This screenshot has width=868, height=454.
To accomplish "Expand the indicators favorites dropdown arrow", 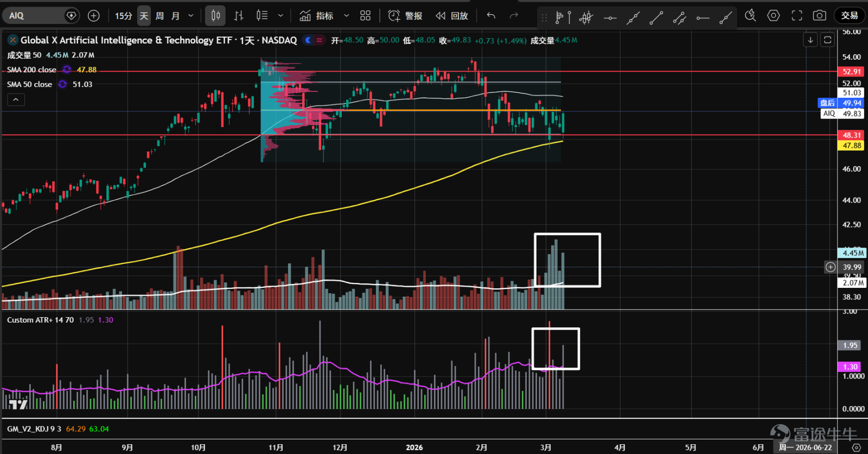I will pyautogui.click(x=347, y=16).
